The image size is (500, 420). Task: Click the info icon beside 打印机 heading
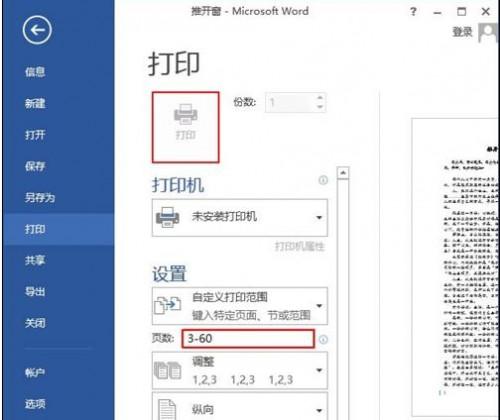tap(323, 180)
